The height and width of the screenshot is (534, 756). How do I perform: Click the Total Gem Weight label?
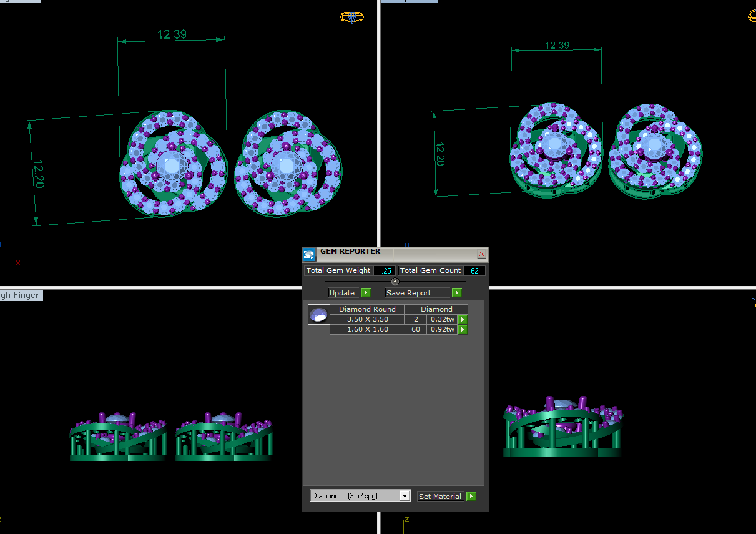[x=338, y=270]
